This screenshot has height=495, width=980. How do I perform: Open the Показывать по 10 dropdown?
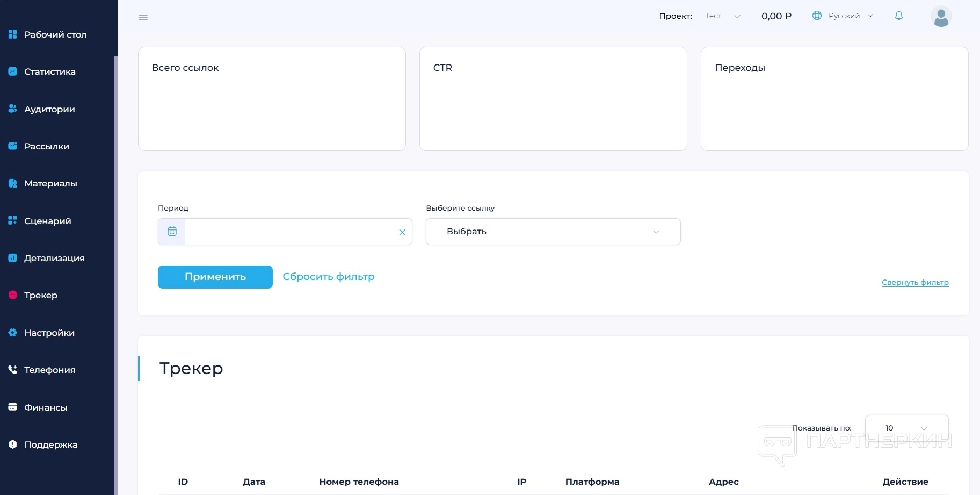click(906, 428)
